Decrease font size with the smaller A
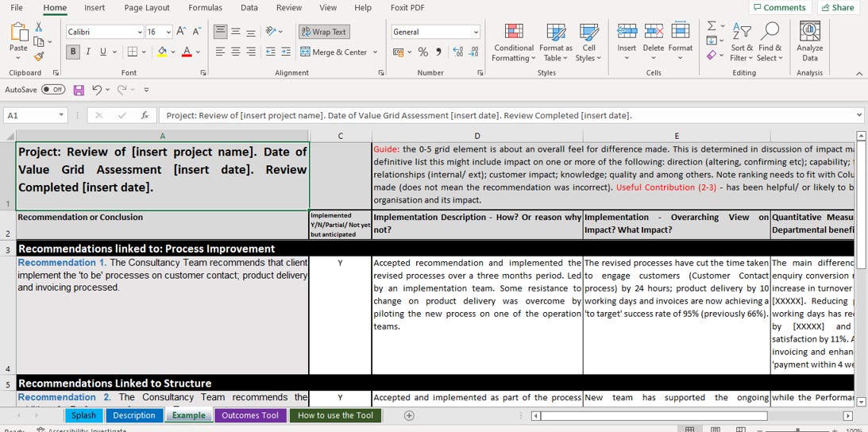This screenshot has width=868, height=432. (x=198, y=32)
